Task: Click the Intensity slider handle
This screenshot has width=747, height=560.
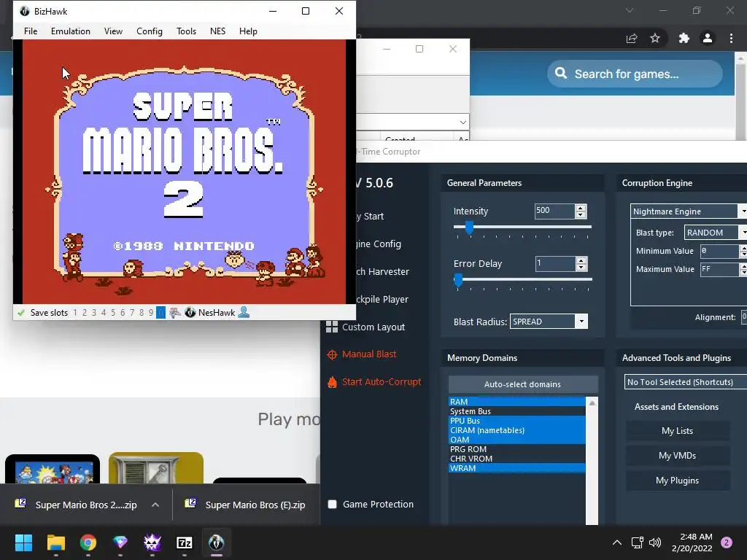Action: 469,227
